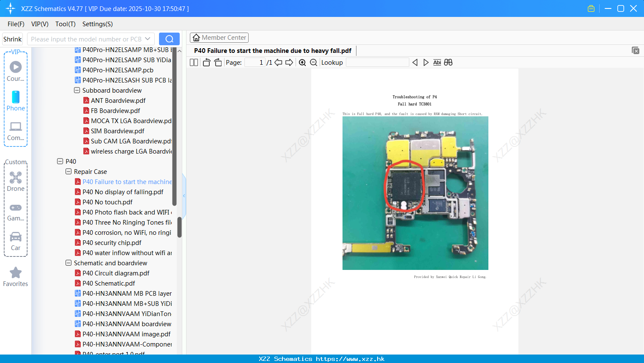Screen dimensions: 644x363
Task: Click the page number field
Action: pos(255,63)
